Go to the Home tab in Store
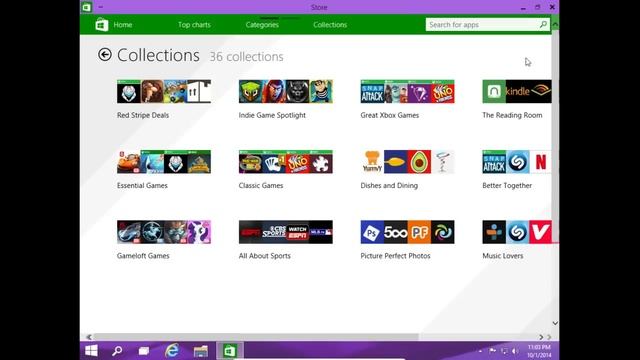Image resolution: width=640 pixels, height=360 pixels. point(122,25)
